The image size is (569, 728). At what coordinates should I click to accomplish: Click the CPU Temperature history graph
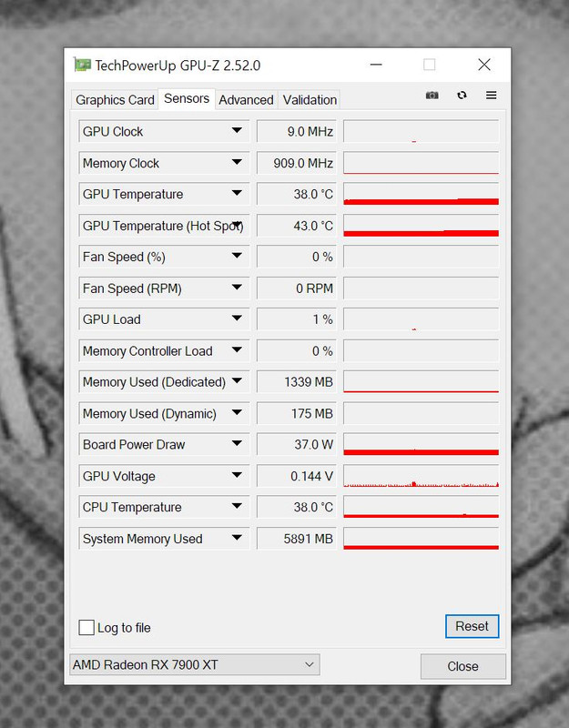tap(421, 508)
